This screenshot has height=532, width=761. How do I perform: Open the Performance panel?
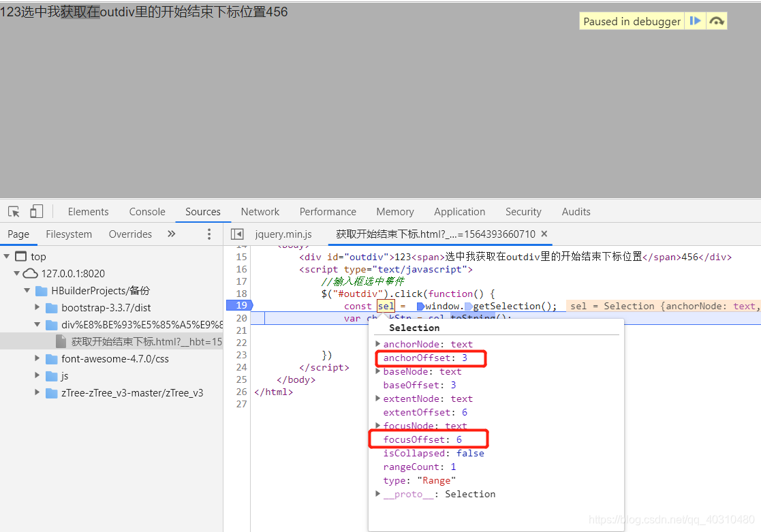click(328, 212)
